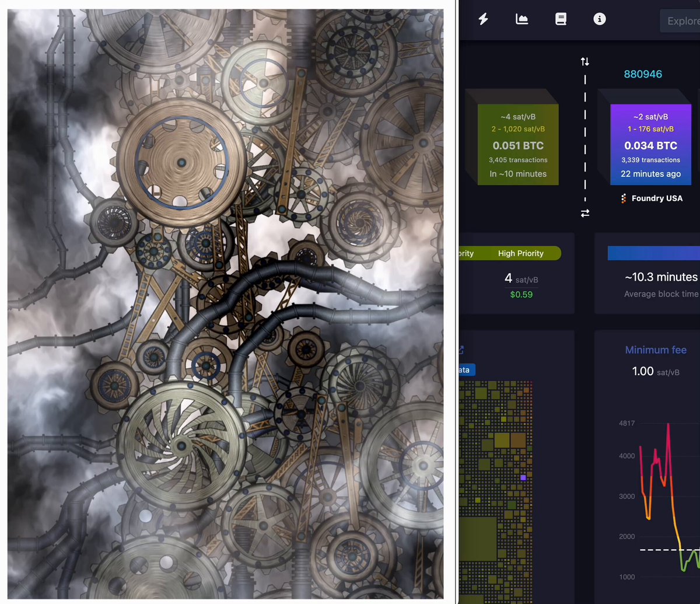700x604 pixels.
Task: Click the purple highlighted transaction square in treemap
Action: (x=523, y=477)
